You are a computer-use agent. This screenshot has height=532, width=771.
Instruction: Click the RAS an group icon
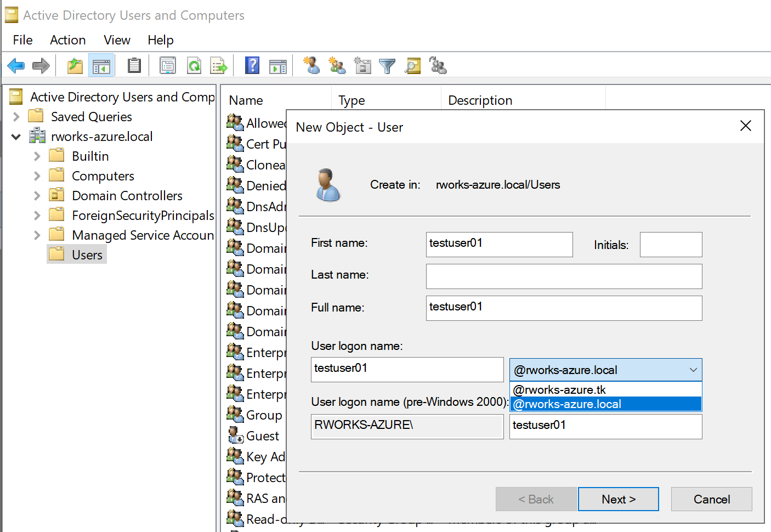click(x=235, y=497)
